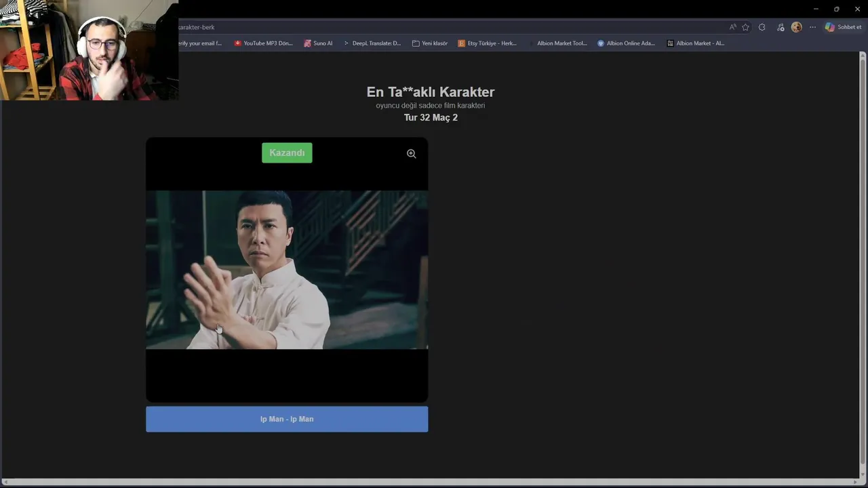868x488 pixels.
Task: Click the oyuncu değil sadece film karakteri subtitle
Action: pyautogui.click(x=431, y=106)
